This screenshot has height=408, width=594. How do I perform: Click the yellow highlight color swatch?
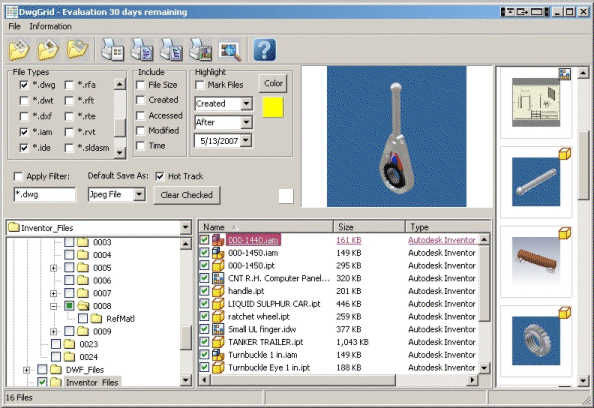click(x=273, y=107)
